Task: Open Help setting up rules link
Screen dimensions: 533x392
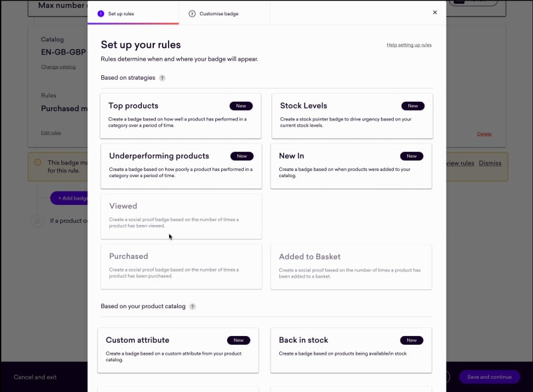Action: tap(408, 45)
